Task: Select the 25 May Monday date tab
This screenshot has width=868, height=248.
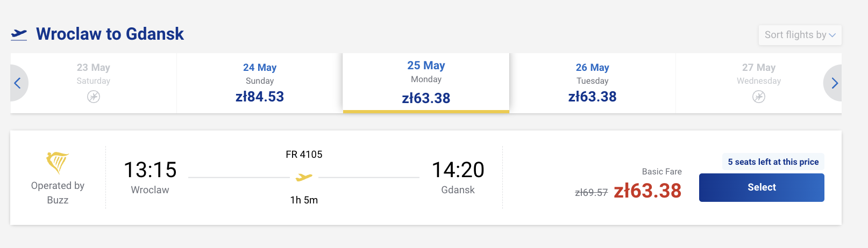Action: [426, 83]
